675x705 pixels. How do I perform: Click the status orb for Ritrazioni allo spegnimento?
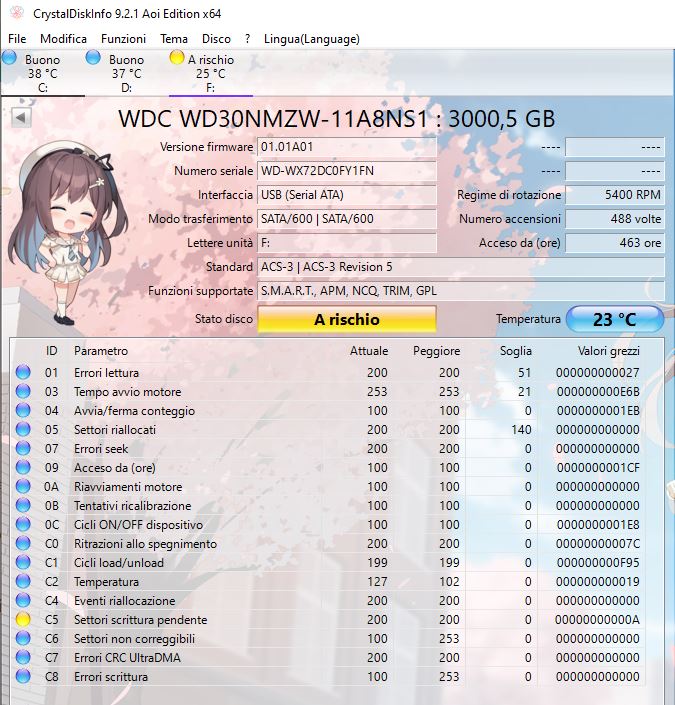pyautogui.click(x=23, y=543)
